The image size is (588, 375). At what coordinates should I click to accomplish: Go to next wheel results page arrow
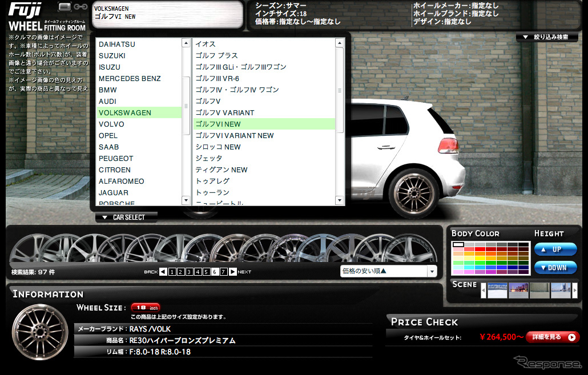[233, 272]
